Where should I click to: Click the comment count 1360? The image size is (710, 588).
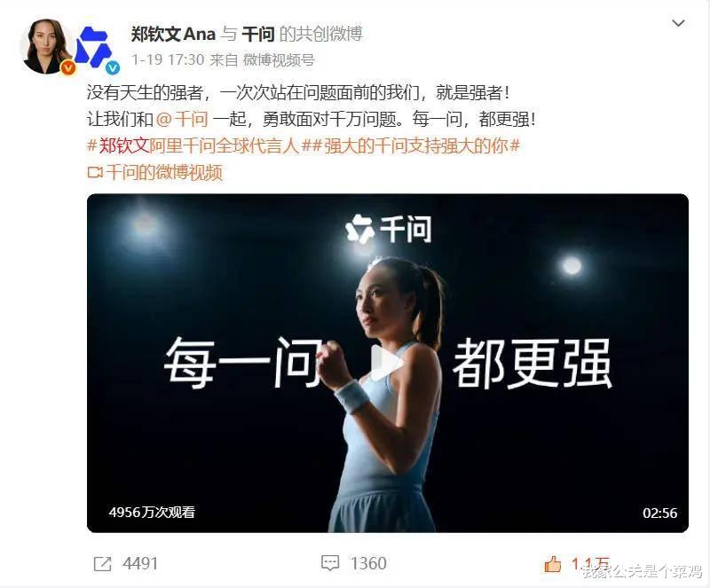coord(368,563)
